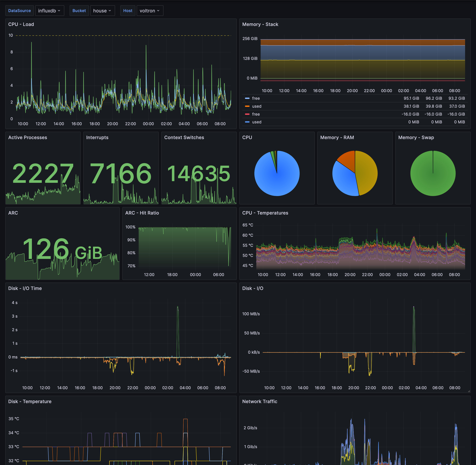The width and height of the screenshot is (476, 465).
Task: Open the Disk - Temperature panel title menu
Action: pos(30,401)
